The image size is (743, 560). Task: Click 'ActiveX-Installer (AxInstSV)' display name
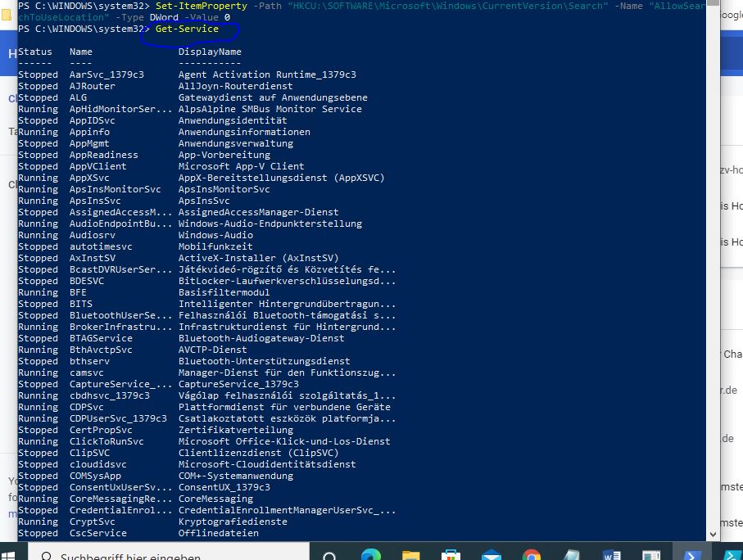[259, 258]
